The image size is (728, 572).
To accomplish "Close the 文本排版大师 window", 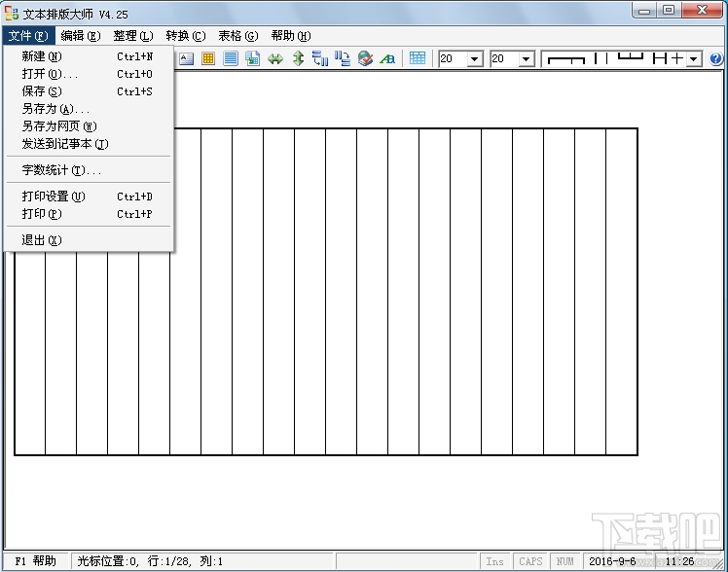I will [x=702, y=10].
